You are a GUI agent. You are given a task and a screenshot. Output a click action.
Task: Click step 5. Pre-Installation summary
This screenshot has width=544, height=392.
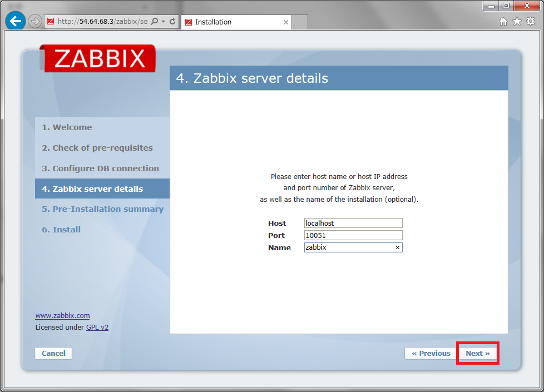[103, 209]
